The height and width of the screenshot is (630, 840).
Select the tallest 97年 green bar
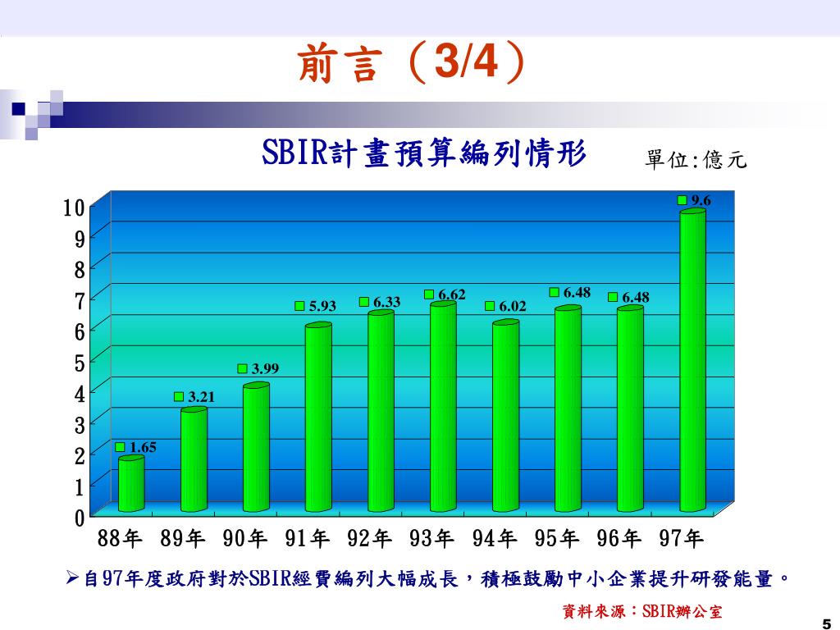tap(692, 361)
